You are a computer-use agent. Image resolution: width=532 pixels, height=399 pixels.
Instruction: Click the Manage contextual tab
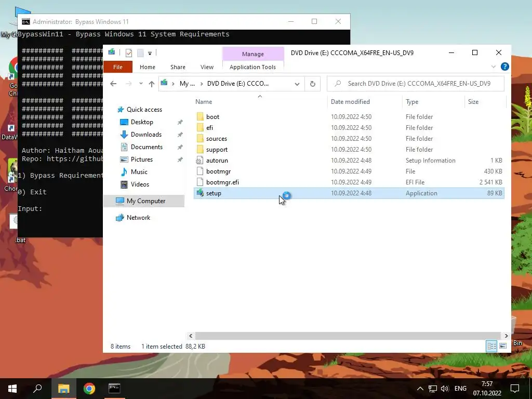click(253, 54)
